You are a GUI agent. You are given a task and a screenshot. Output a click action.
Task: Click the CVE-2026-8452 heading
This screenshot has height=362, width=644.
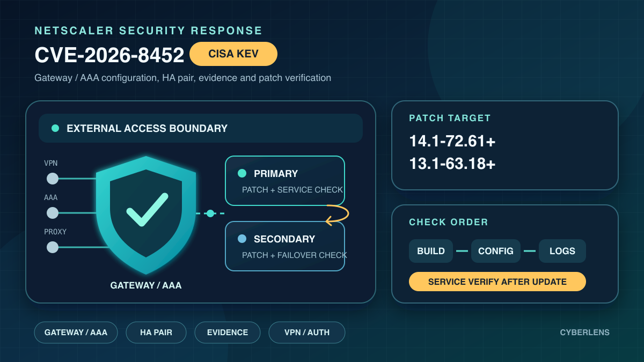[109, 55]
